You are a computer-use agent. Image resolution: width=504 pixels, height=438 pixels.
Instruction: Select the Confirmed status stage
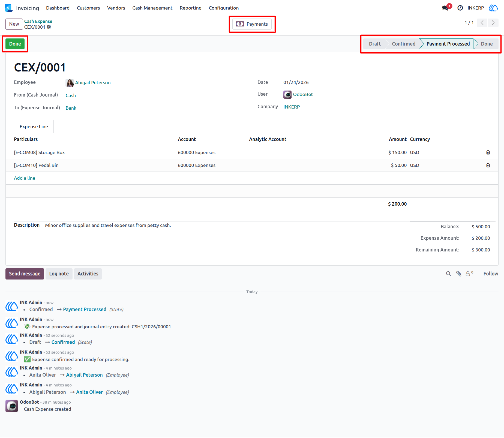[403, 44]
